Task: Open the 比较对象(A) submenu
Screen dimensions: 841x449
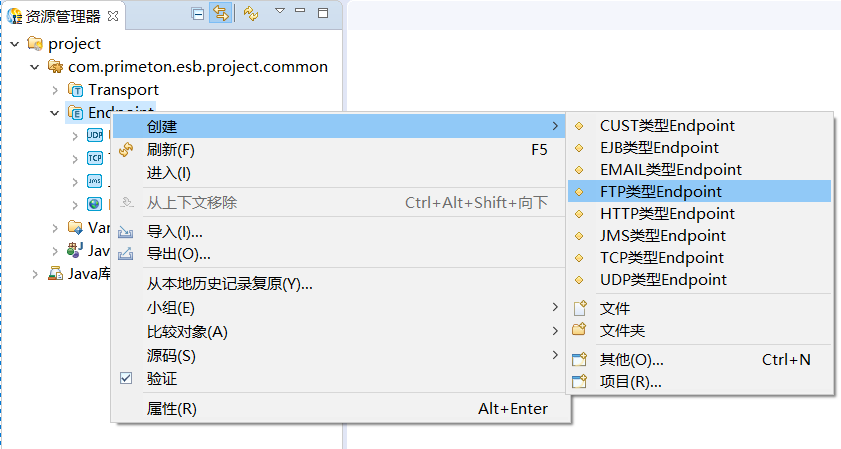Action: 187,331
